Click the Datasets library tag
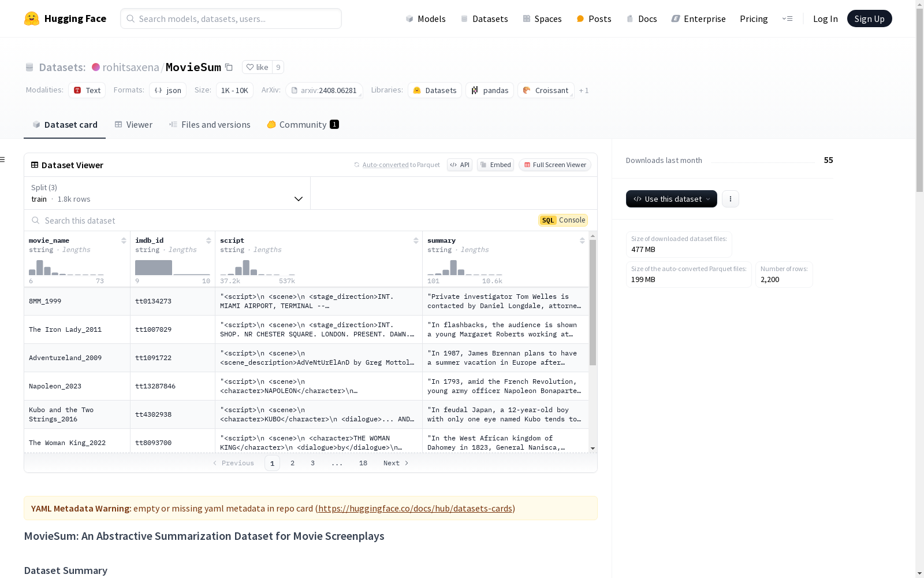The height and width of the screenshot is (578, 924). [435, 90]
